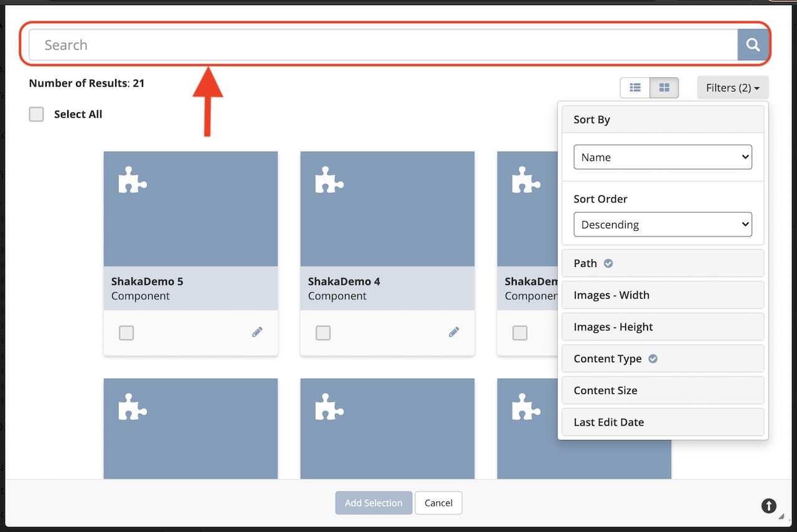The height and width of the screenshot is (532, 797).
Task: Click the Sort Order label
Action: (600, 199)
